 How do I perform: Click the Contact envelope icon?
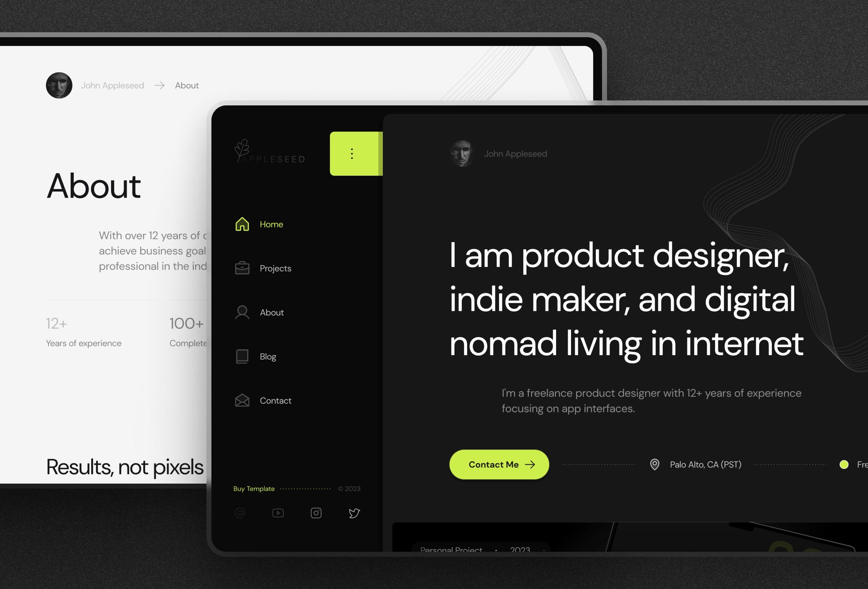241,400
